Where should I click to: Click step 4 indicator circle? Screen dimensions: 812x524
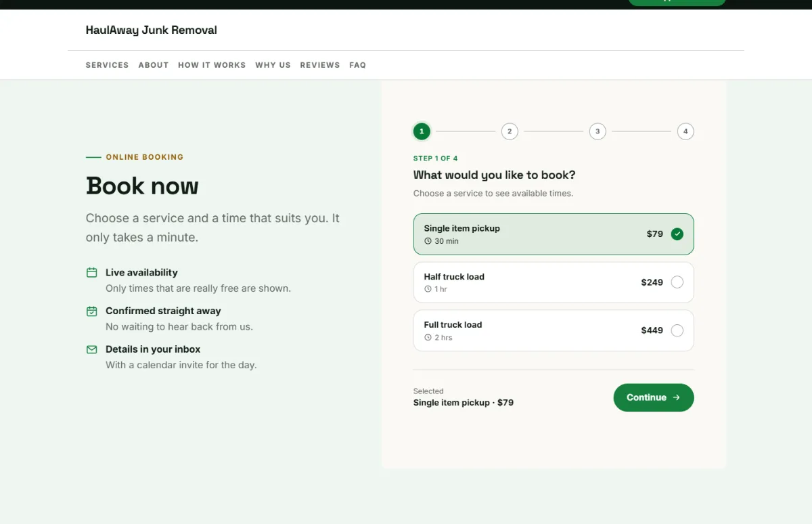(x=685, y=131)
